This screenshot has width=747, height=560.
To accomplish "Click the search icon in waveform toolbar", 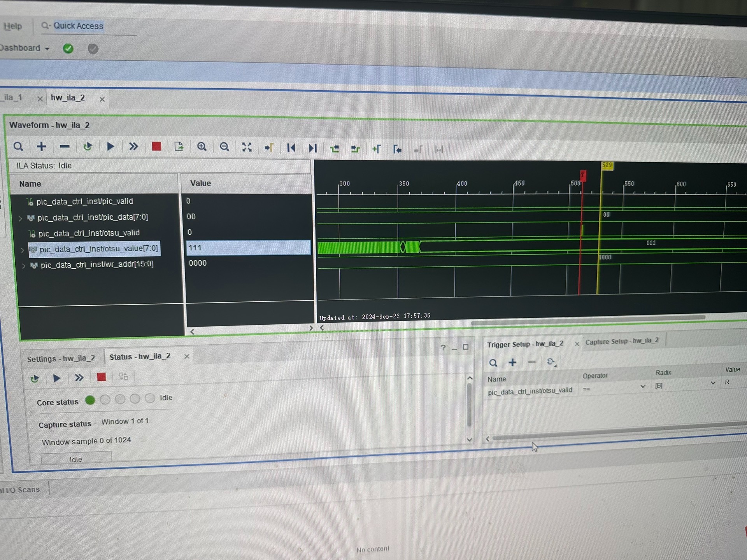I will 18,147.
